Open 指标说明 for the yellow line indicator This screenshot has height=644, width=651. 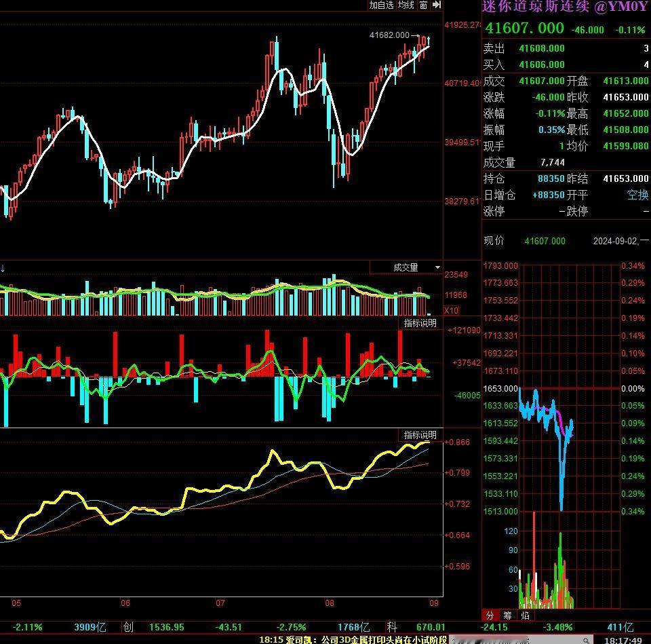point(420,435)
